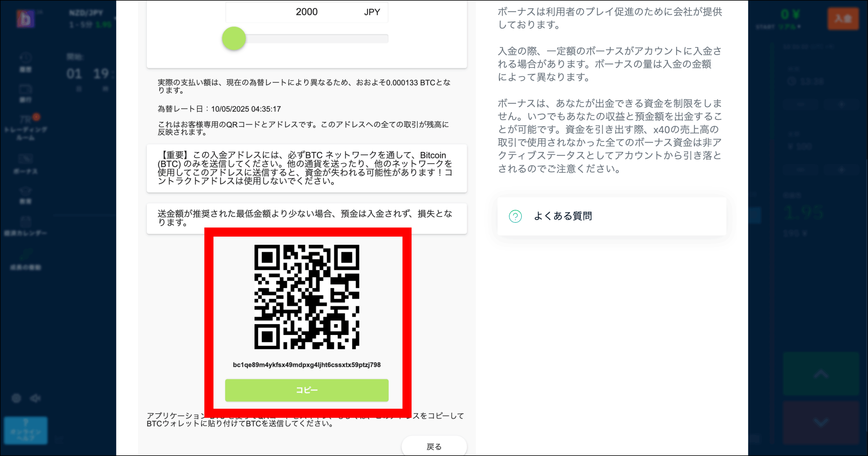Mute sound with the speaker icon
Viewport: 868px width, 456px height.
[35, 398]
